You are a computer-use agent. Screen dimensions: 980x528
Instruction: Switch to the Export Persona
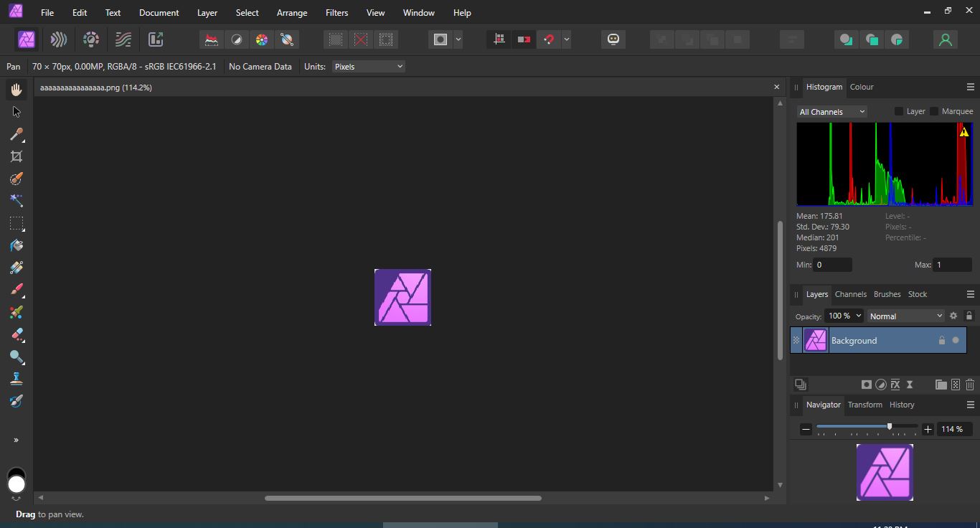[156, 39]
